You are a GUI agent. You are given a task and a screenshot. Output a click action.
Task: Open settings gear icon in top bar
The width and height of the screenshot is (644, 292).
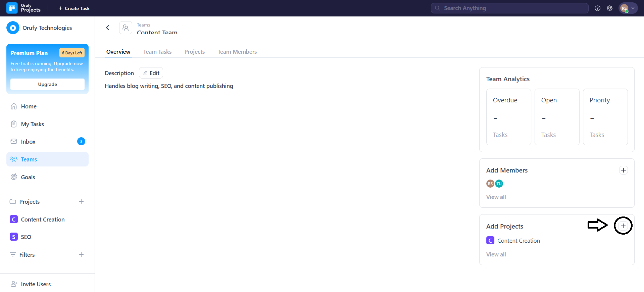[609, 8]
